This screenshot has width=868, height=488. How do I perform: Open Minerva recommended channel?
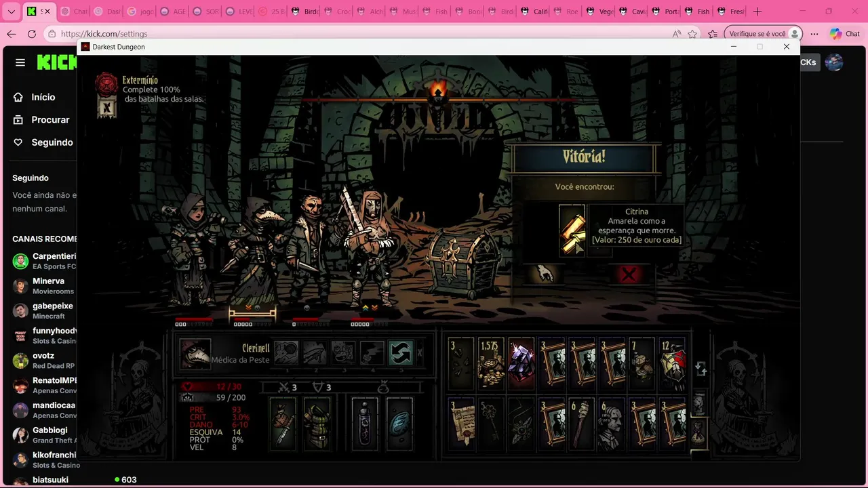pos(44,286)
